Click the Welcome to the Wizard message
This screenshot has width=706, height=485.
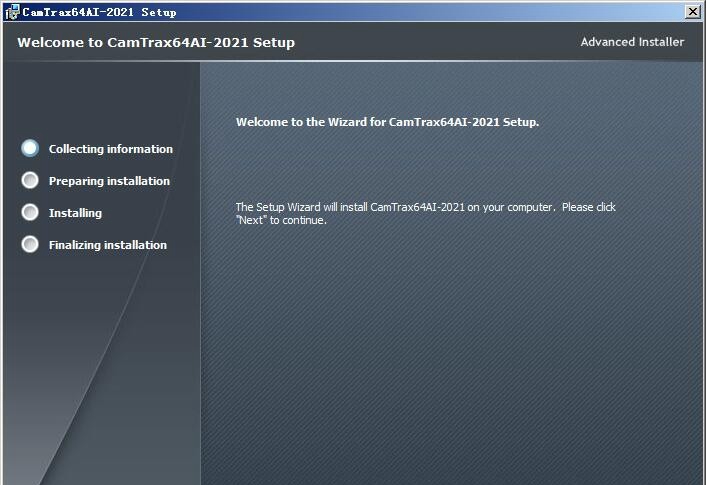(387, 122)
